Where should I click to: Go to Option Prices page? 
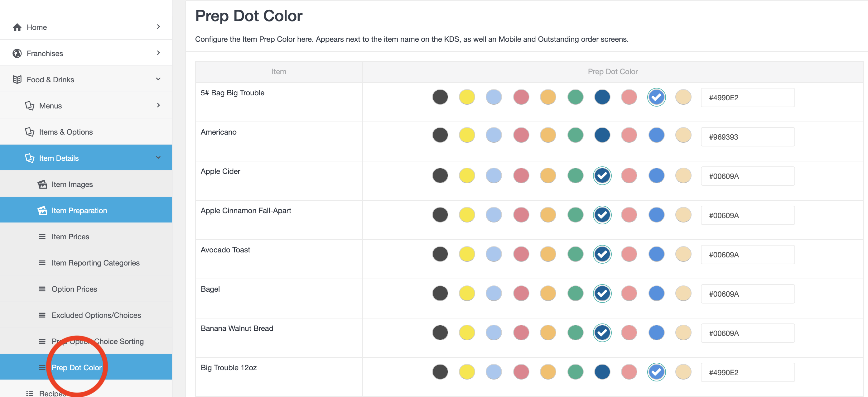click(x=74, y=289)
